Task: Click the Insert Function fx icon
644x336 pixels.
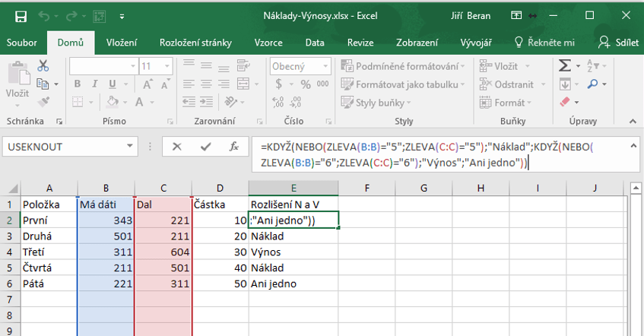Action: pyautogui.click(x=234, y=147)
